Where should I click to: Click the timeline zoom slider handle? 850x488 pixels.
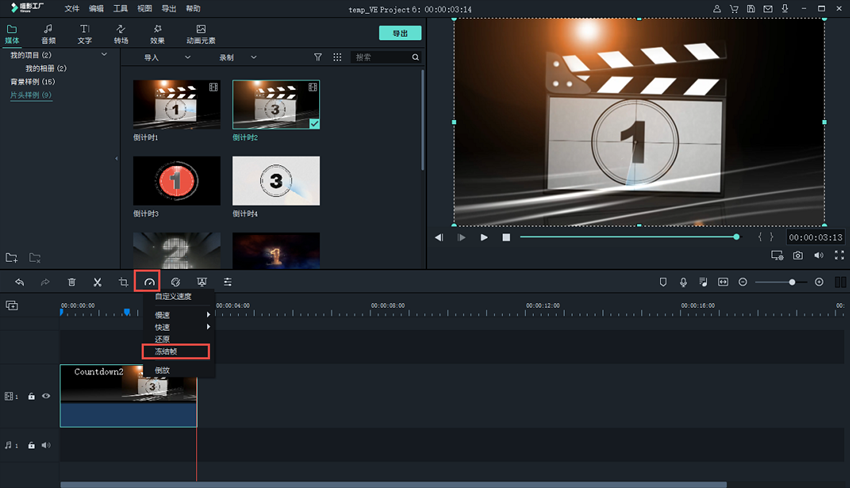(x=792, y=283)
